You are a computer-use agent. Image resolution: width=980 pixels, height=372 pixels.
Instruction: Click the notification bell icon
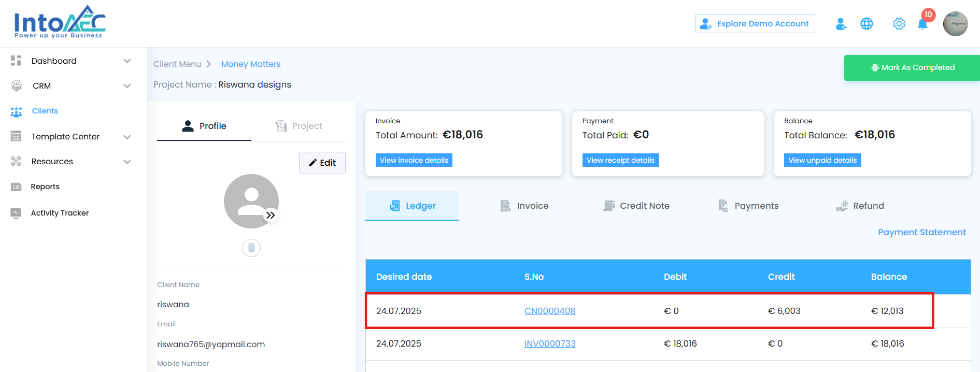click(x=922, y=24)
